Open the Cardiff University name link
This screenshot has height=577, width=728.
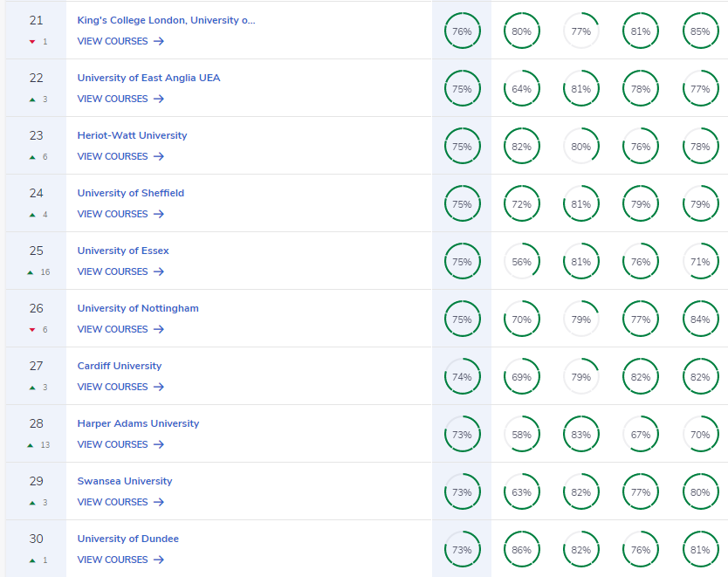point(120,366)
